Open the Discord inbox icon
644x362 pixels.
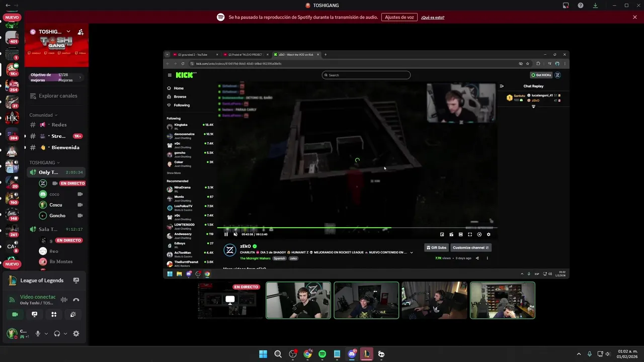pos(566,6)
